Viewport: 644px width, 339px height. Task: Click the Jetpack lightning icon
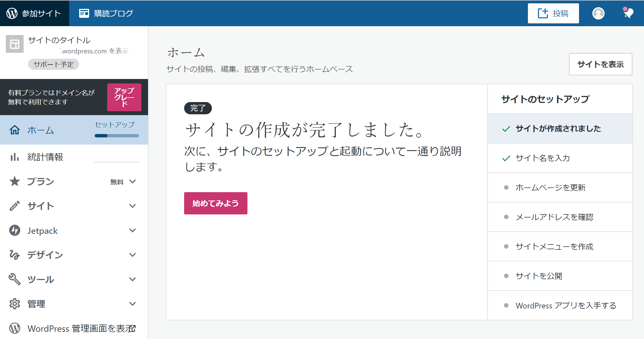click(x=14, y=231)
